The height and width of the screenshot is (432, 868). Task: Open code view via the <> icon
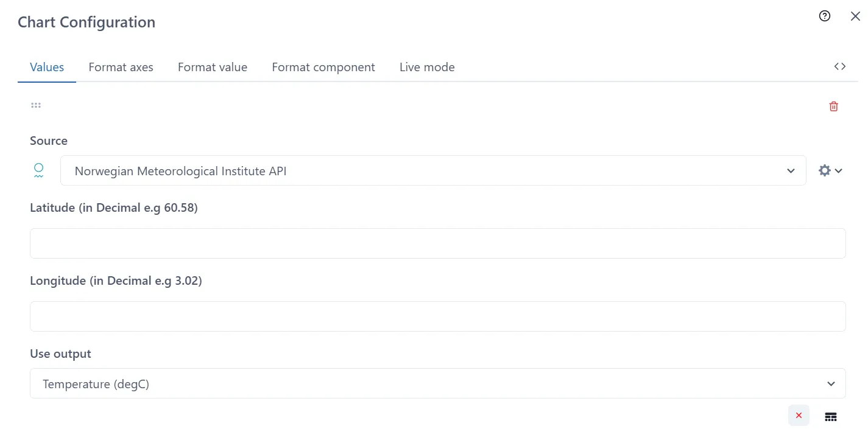840,66
